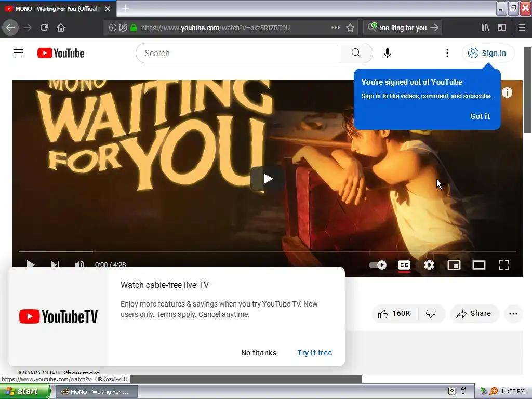Switch to theater mode
The image size is (532, 399).
click(479, 265)
